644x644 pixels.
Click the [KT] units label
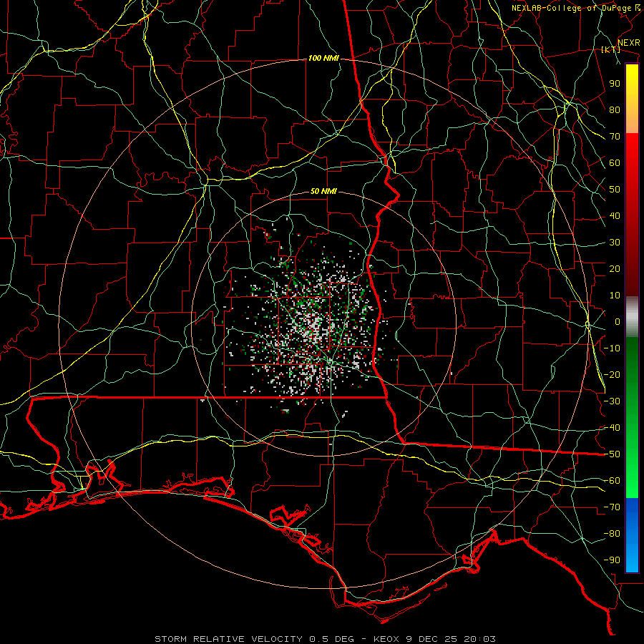[x=611, y=49]
